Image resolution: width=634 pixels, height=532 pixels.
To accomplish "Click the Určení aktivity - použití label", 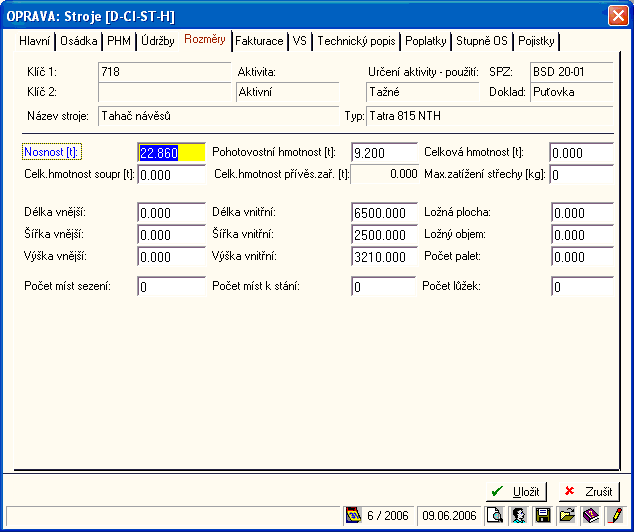I will [x=423, y=72].
